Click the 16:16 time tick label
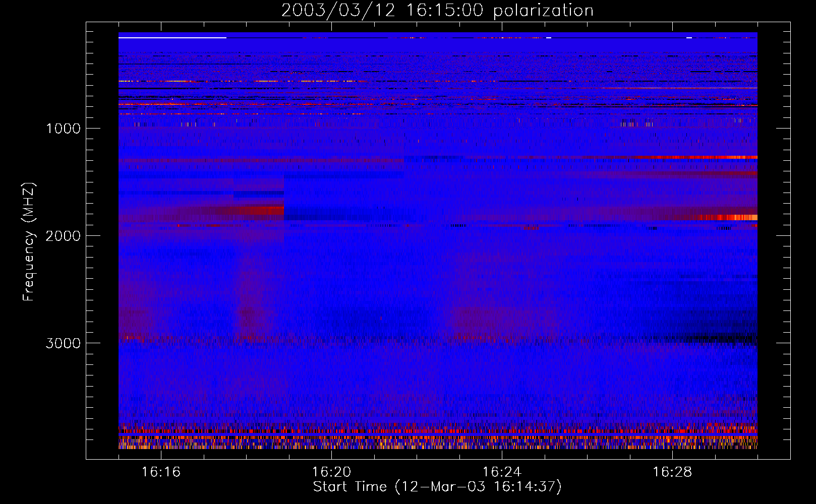Screen dimensions: 816x504 coord(161,472)
